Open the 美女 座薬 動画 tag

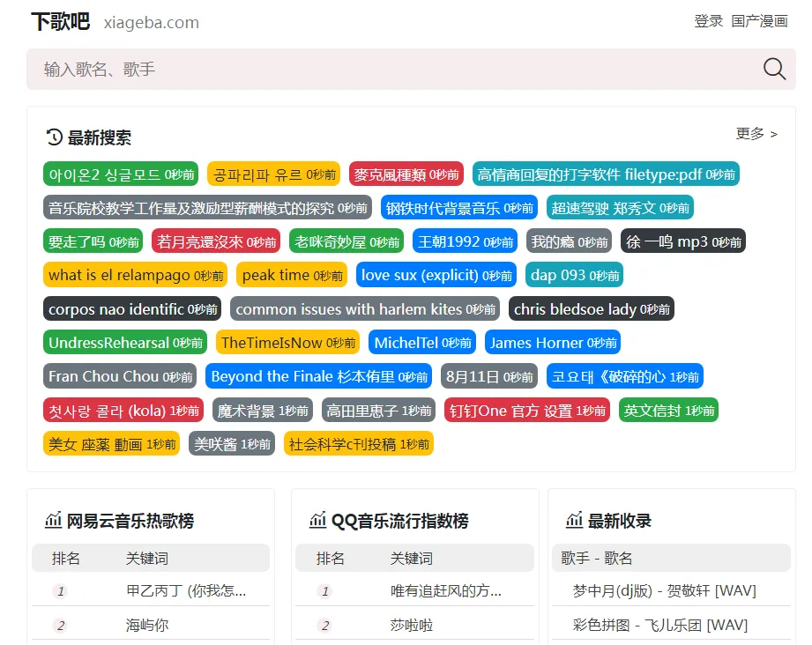(x=112, y=444)
